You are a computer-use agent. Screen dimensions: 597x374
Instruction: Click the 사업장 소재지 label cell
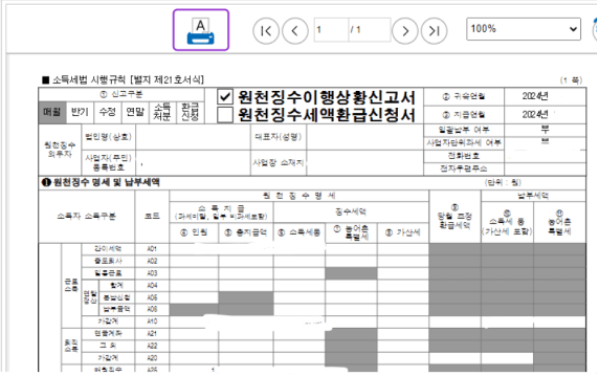point(278,163)
